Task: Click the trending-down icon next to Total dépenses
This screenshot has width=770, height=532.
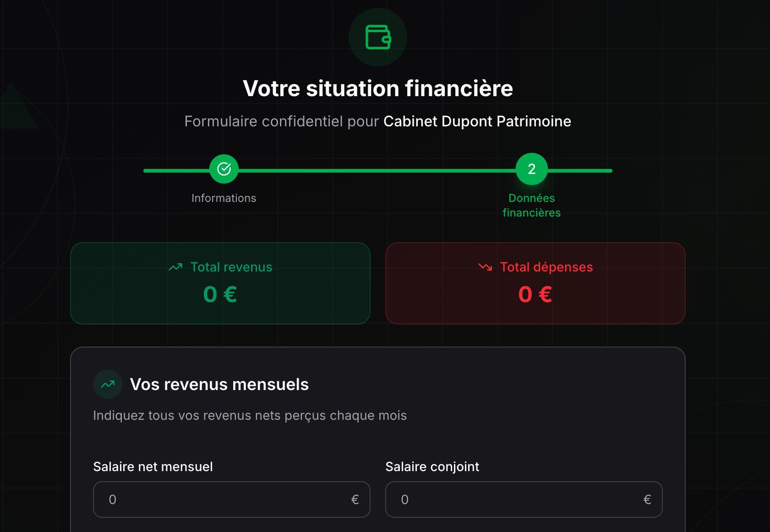Action: 484,267
